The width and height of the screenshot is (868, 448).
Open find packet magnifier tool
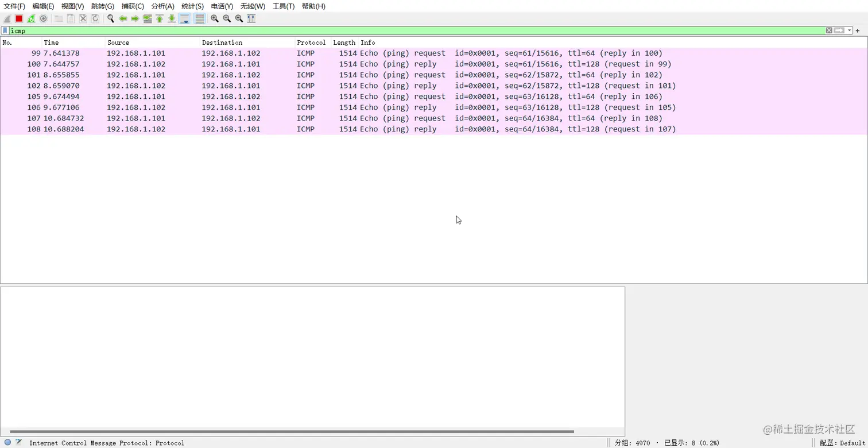click(x=111, y=18)
